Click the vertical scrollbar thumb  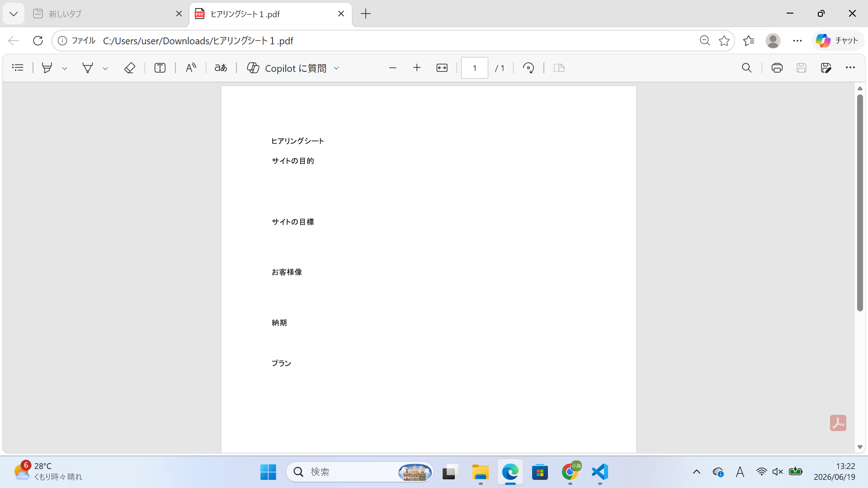click(x=860, y=202)
